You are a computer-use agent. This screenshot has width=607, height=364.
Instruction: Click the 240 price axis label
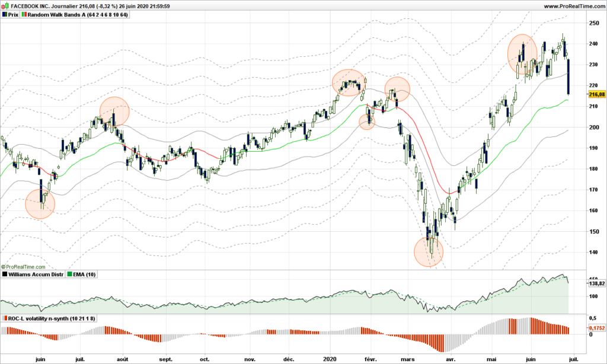coord(594,44)
